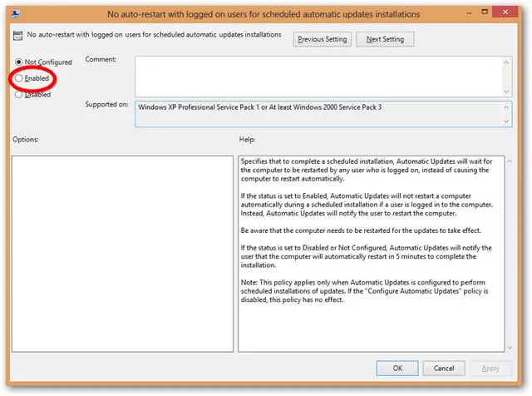Click the 'Be aware that the computer' sentence
The width and height of the screenshot is (532, 396).
click(361, 230)
